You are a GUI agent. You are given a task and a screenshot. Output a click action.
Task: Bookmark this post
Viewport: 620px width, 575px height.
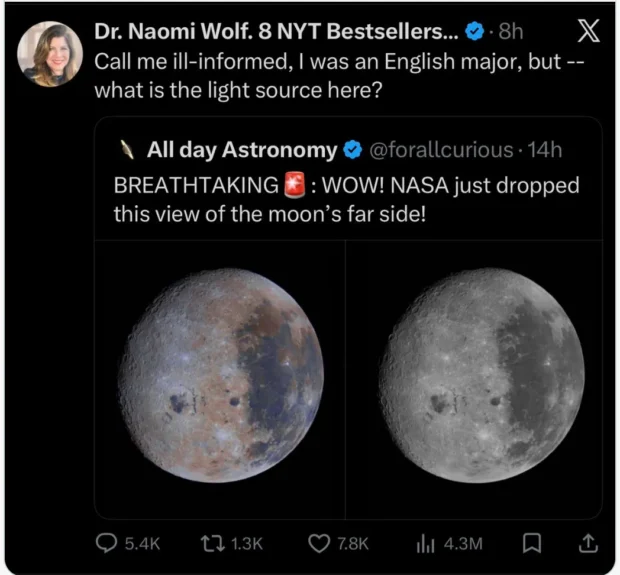point(532,543)
